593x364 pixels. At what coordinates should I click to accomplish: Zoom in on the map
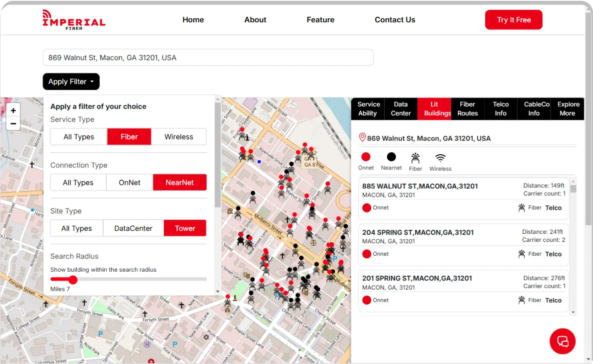click(13, 111)
